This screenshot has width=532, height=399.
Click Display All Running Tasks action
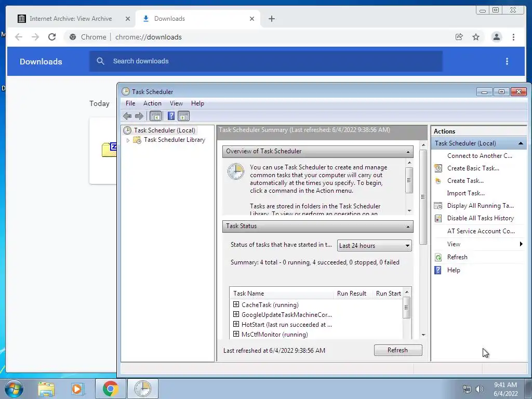(480, 206)
